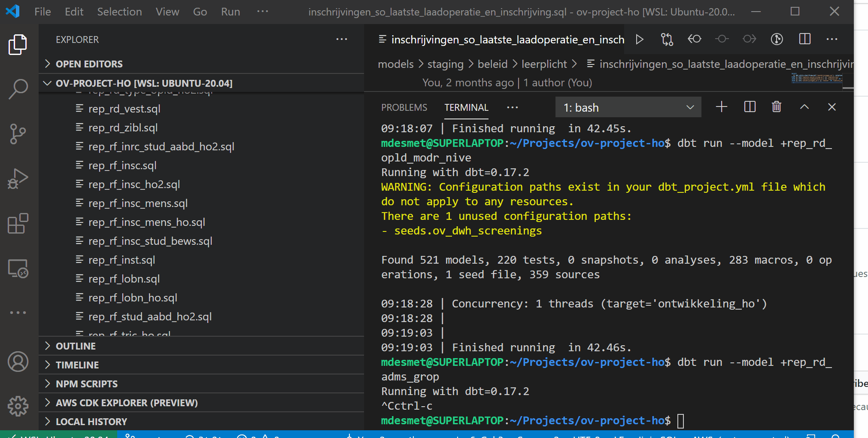The image size is (868, 438).
Task: Open the Remote Explorer icon
Action: coord(18,268)
